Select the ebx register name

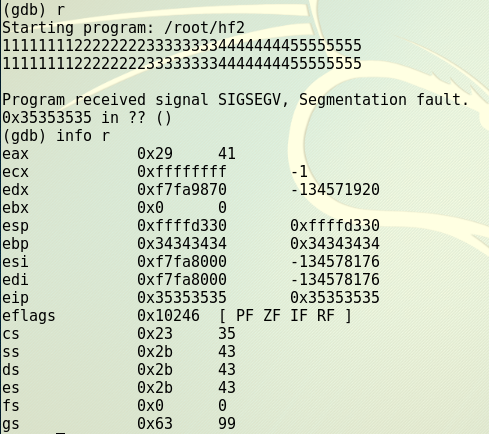[15, 208]
